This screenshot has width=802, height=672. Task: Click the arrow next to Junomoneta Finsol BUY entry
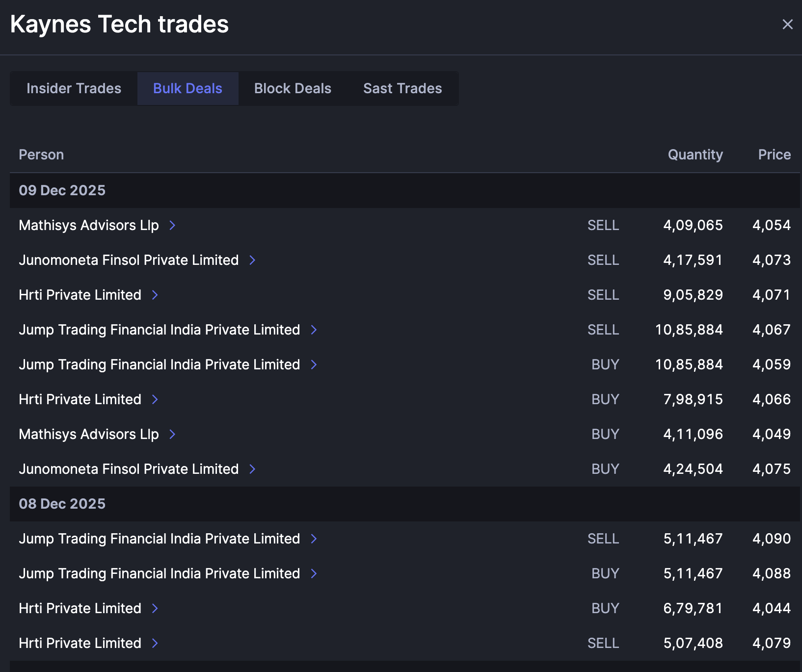252,469
